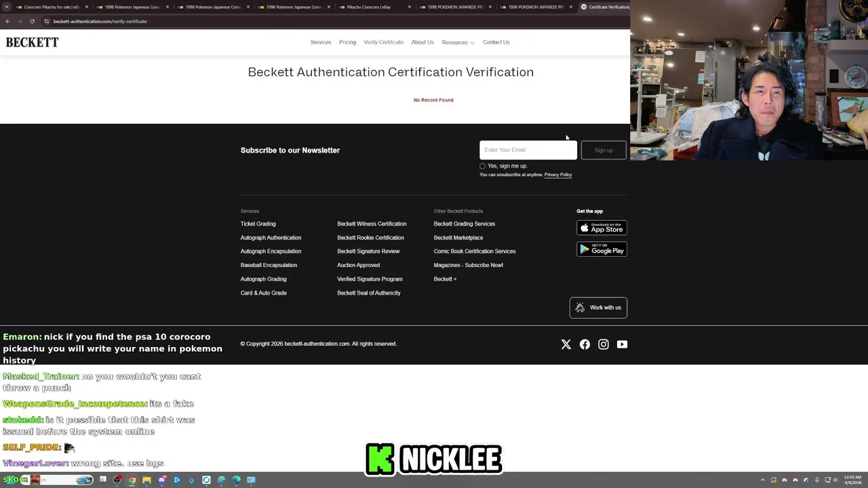Open the Contact Us page
Screen dimensions: 868x488
click(x=496, y=42)
